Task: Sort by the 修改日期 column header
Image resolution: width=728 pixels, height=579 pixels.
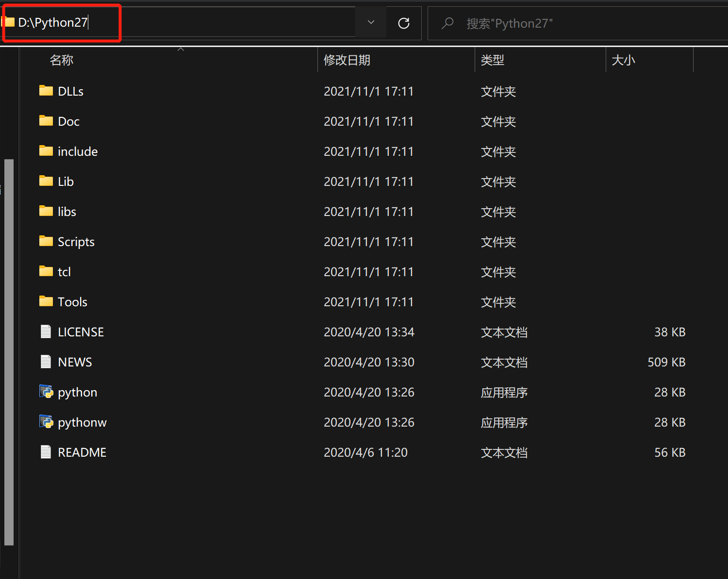Action: (x=347, y=60)
